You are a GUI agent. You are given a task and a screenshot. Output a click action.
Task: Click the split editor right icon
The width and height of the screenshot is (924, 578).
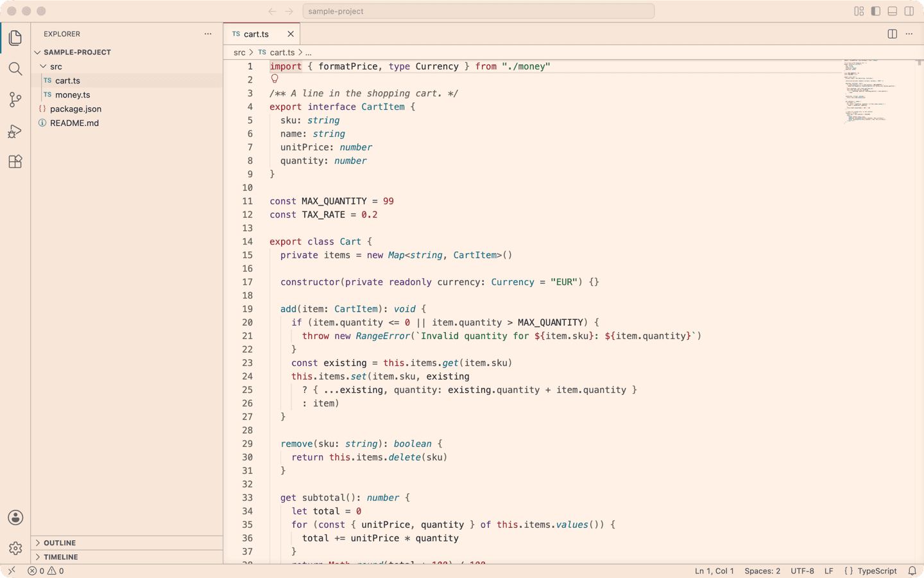892,34
